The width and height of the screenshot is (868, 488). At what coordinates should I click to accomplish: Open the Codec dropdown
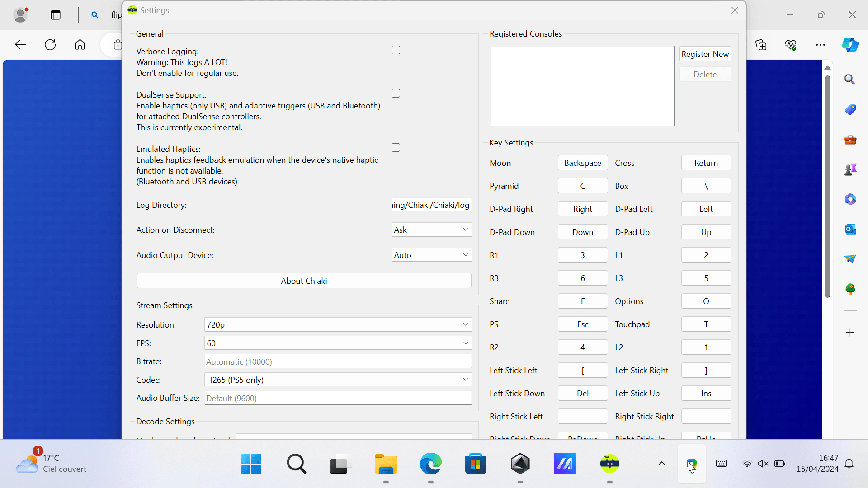click(x=338, y=380)
